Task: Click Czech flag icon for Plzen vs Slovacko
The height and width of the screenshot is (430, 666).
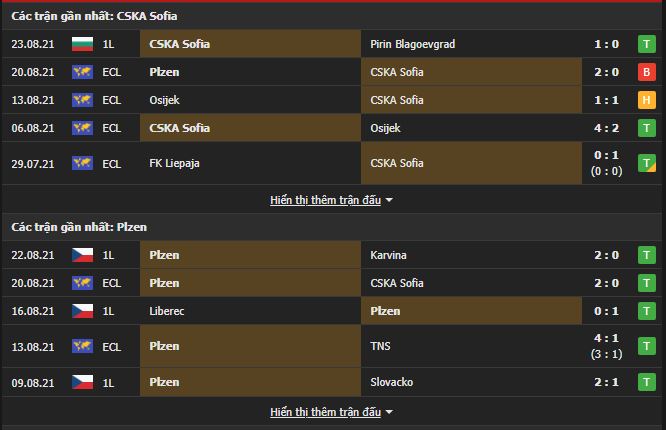Action: pos(82,382)
